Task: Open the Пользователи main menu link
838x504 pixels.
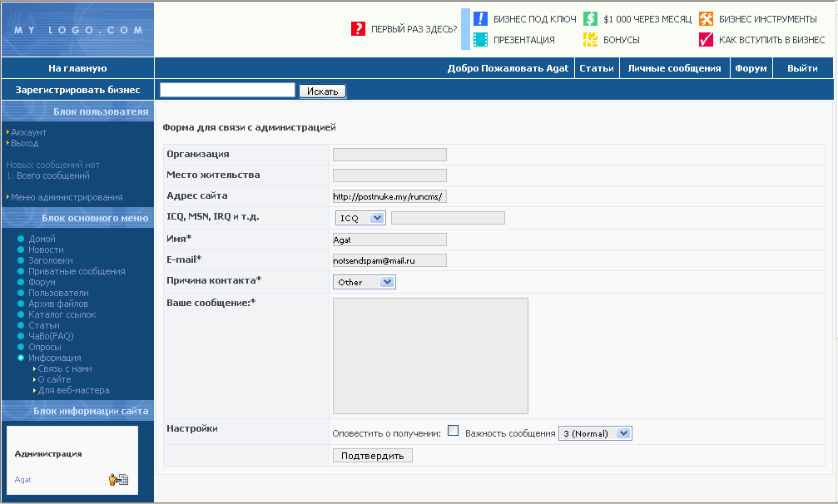Action: coord(59,293)
